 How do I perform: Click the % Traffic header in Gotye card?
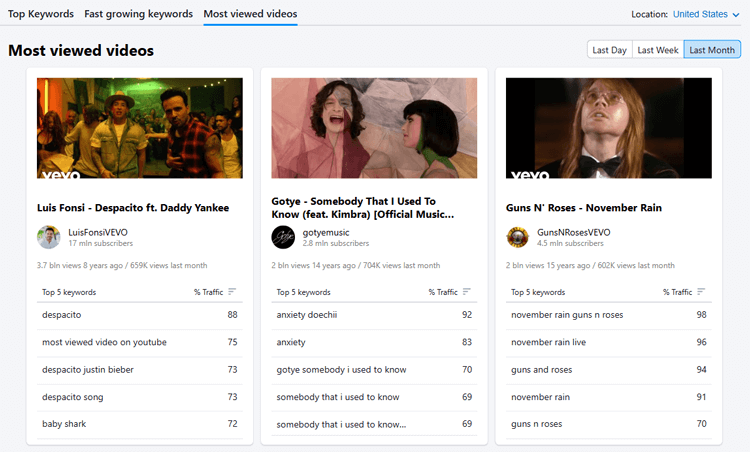click(443, 292)
